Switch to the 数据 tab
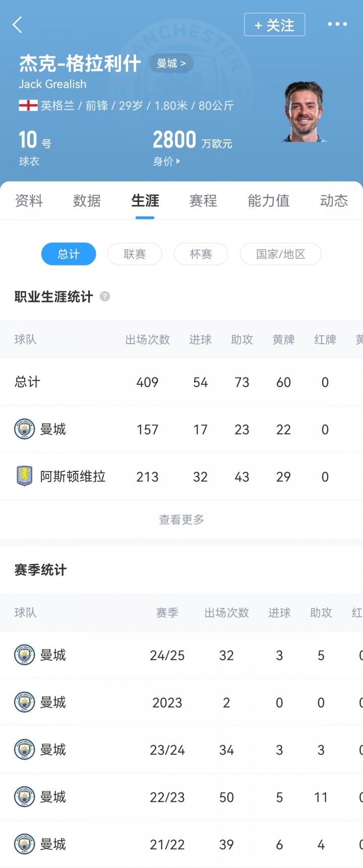 pos(87,201)
